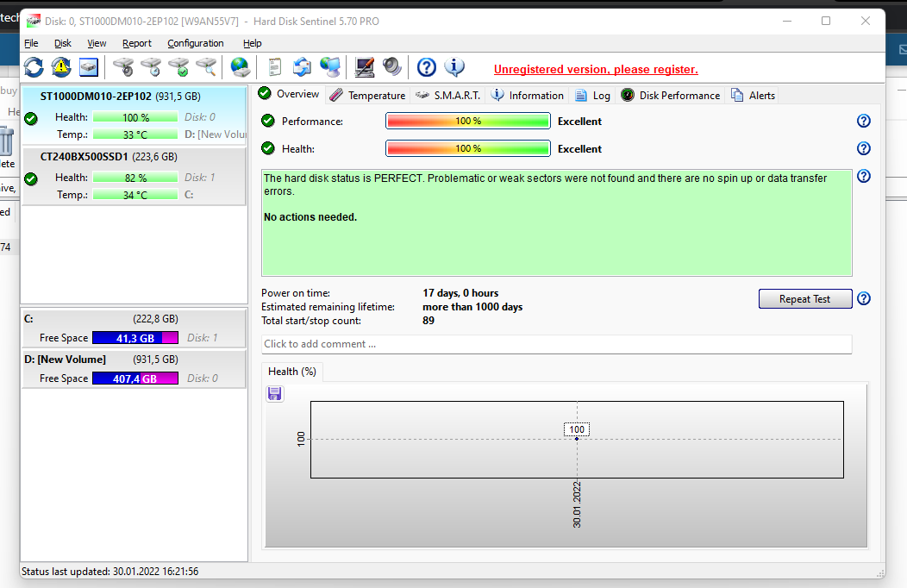Image resolution: width=907 pixels, height=588 pixels.
Task: Click the Hard Disk Sentinel title bar icon
Action: point(34,21)
